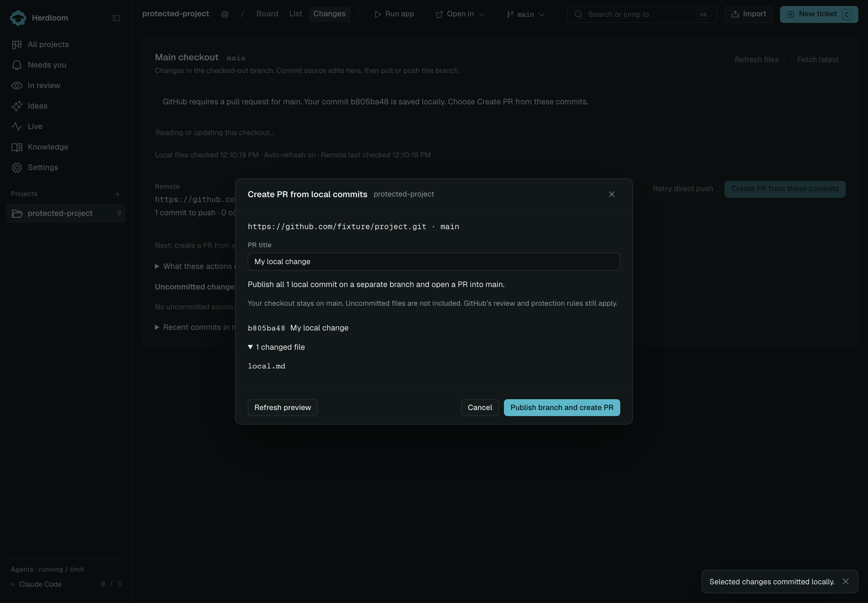Focus the Search or jump to field
The height and width of the screenshot is (603, 868).
tap(642, 14)
